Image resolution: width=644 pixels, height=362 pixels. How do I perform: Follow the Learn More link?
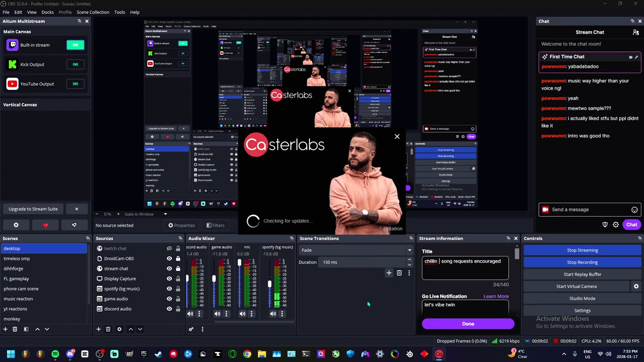point(496,296)
